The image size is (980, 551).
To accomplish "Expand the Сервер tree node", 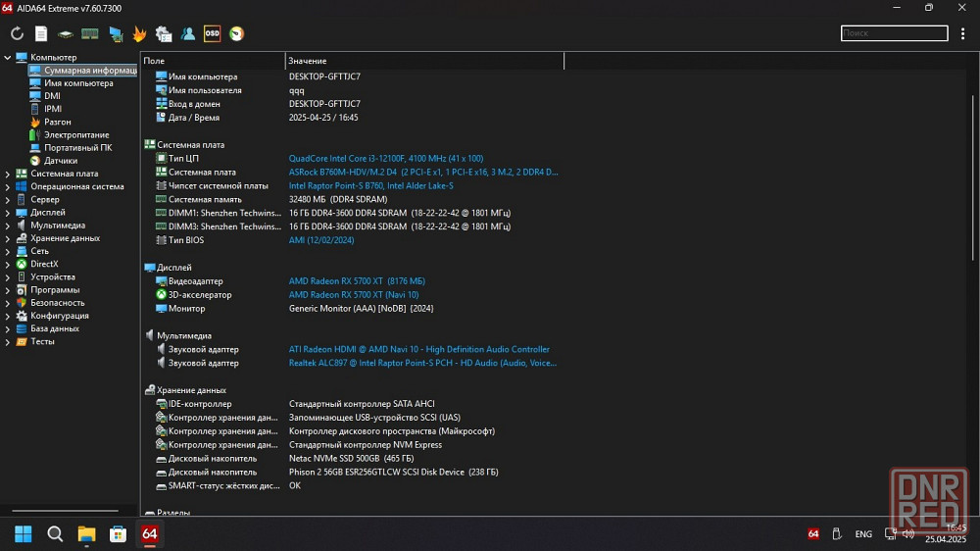I will pyautogui.click(x=8, y=200).
